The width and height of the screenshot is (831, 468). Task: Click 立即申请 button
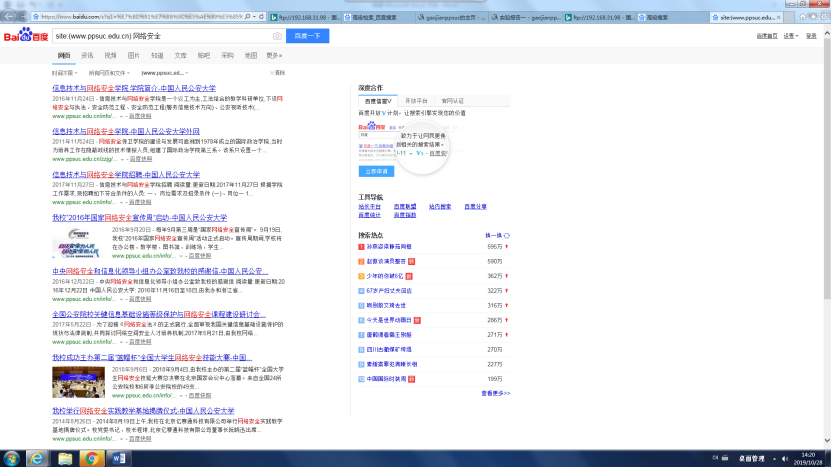pyautogui.click(x=376, y=171)
